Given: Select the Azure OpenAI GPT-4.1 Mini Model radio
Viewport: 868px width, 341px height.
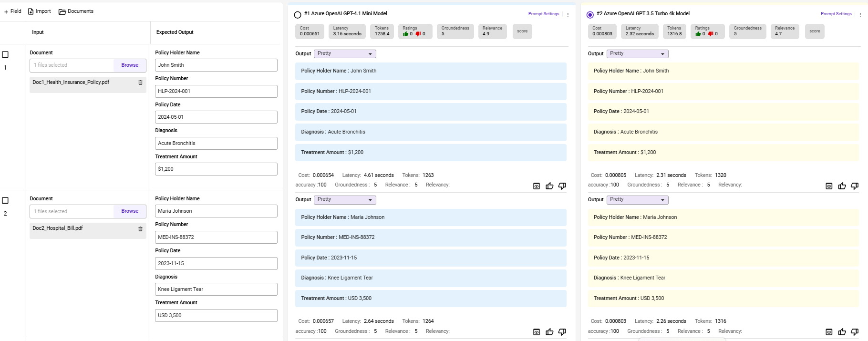Looking at the screenshot, I should tap(298, 15).
